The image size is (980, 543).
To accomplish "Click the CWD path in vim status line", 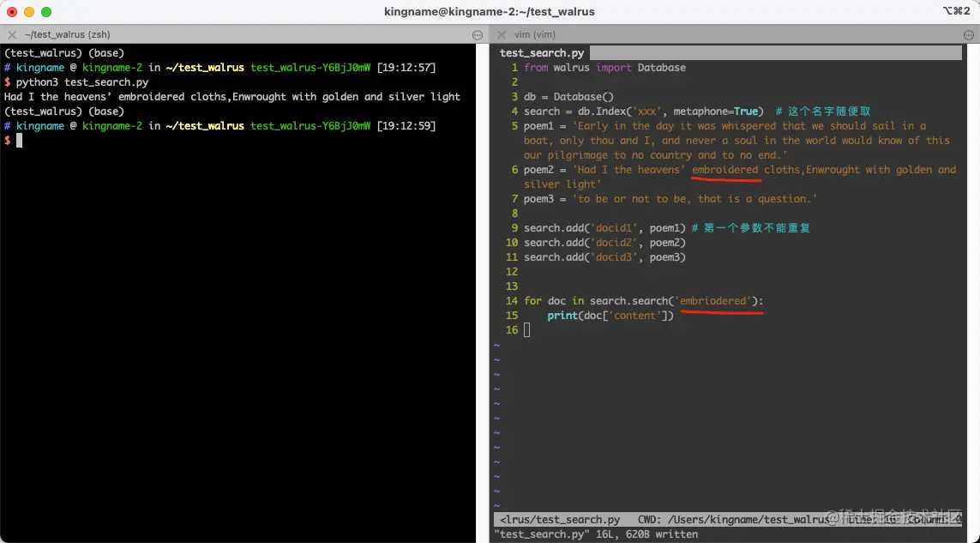I will pos(733,520).
